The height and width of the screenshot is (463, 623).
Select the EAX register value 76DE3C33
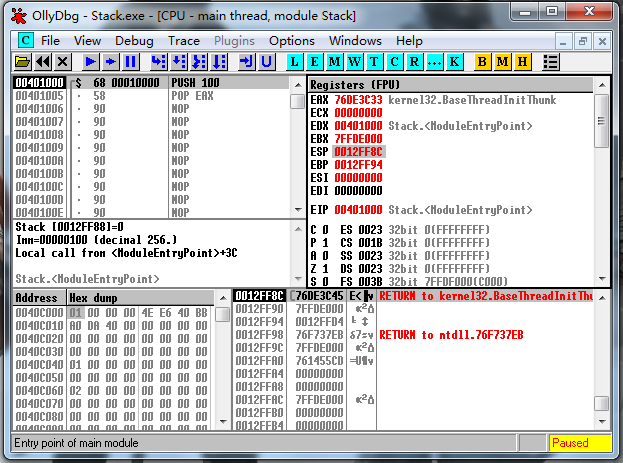(x=358, y=100)
